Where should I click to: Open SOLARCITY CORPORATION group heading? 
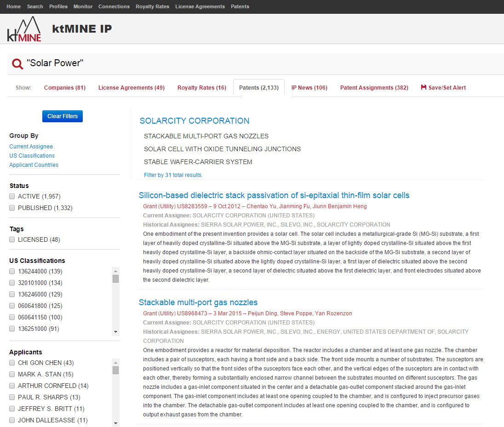(195, 121)
